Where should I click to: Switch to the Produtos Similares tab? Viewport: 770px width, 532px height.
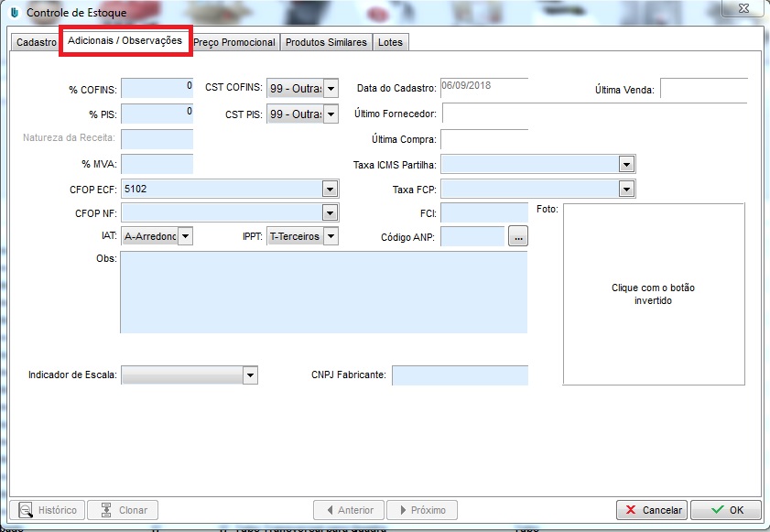click(x=326, y=43)
